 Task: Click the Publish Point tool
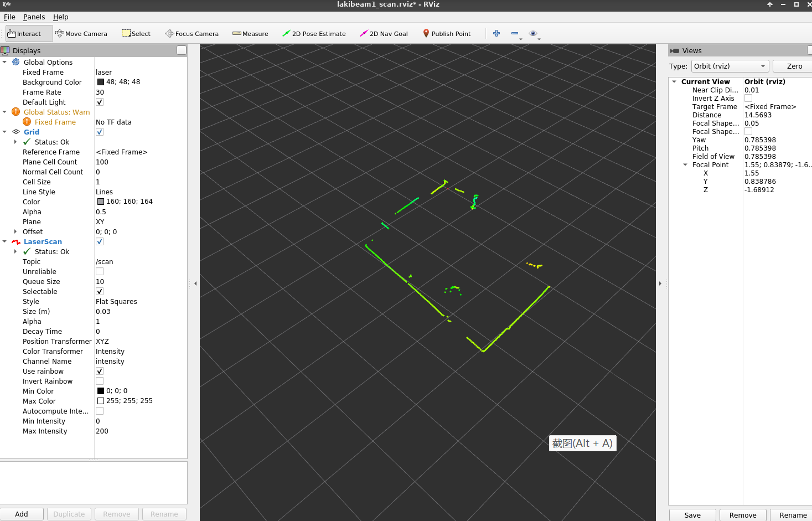(447, 34)
